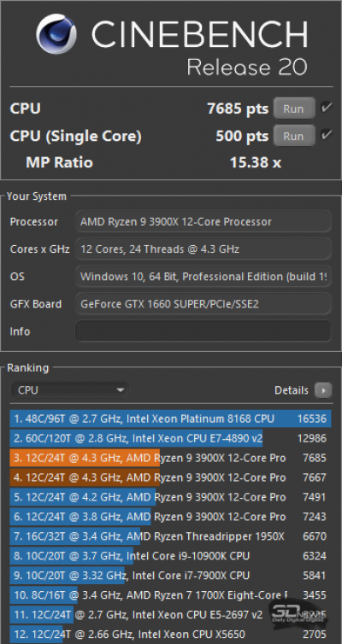Click the empty Info text field
342x644 pixels.
pyautogui.click(x=203, y=331)
